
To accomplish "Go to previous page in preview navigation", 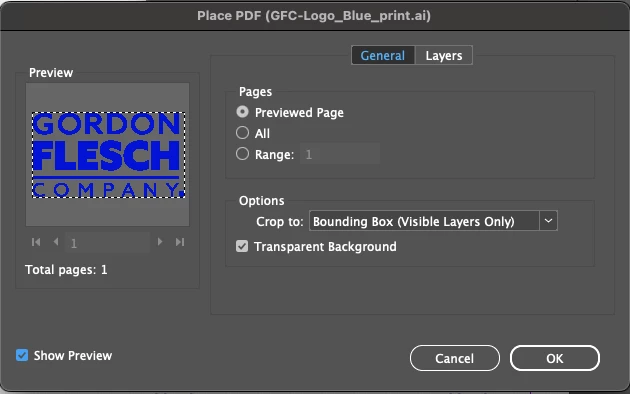I will click(x=56, y=242).
